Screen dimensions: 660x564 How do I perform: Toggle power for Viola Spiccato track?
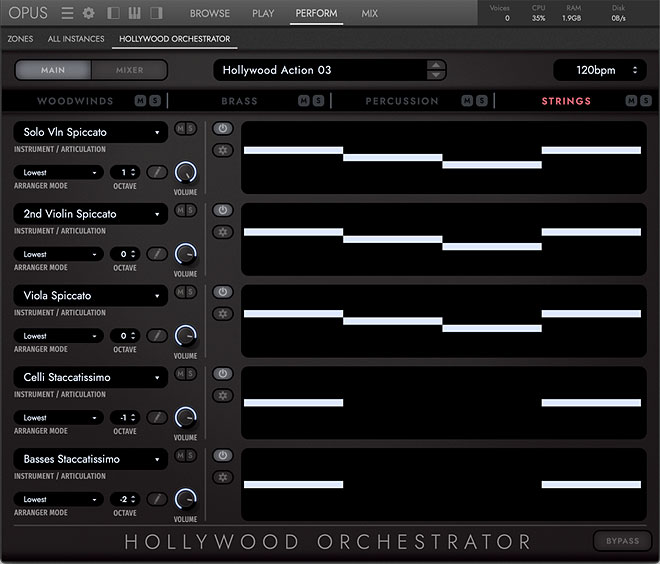tap(223, 292)
